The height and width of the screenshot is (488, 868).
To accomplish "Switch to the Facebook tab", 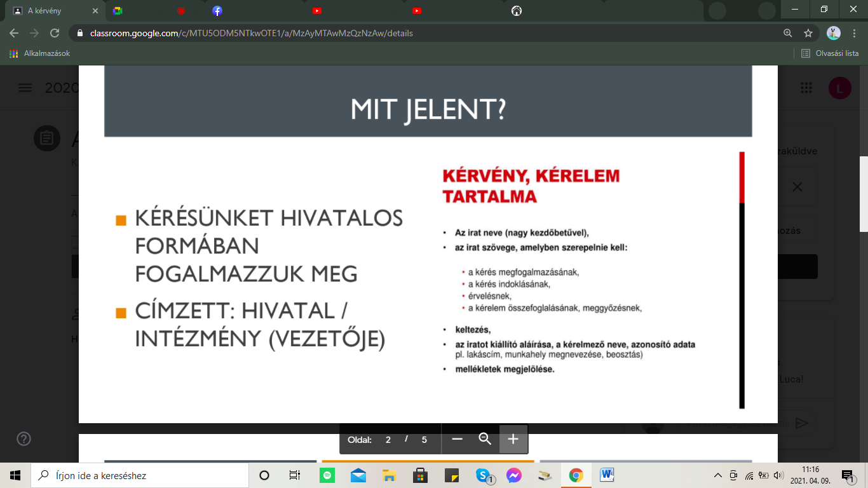I will pos(217,10).
